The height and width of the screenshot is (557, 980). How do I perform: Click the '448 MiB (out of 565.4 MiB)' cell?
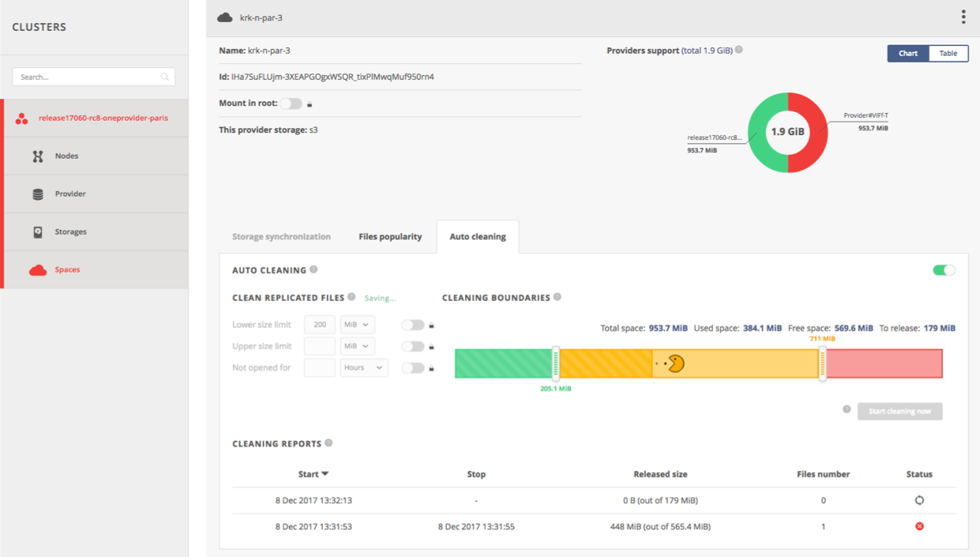660,526
